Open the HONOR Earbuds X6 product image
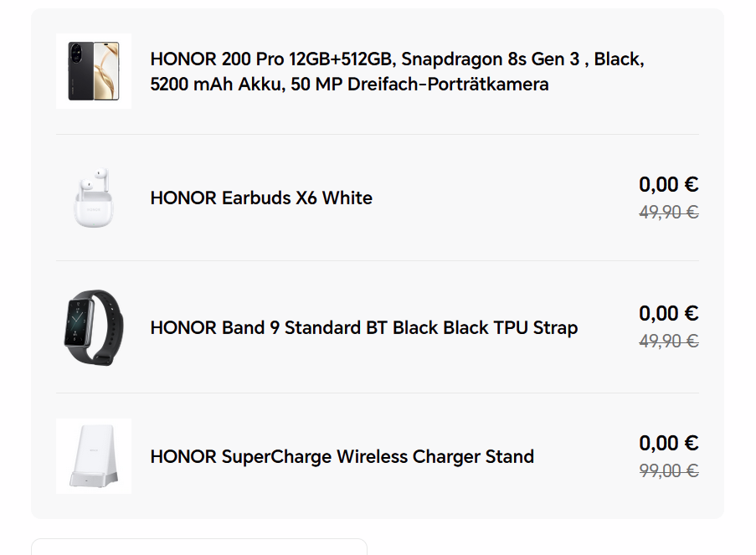This screenshot has width=756, height=555. [x=94, y=198]
